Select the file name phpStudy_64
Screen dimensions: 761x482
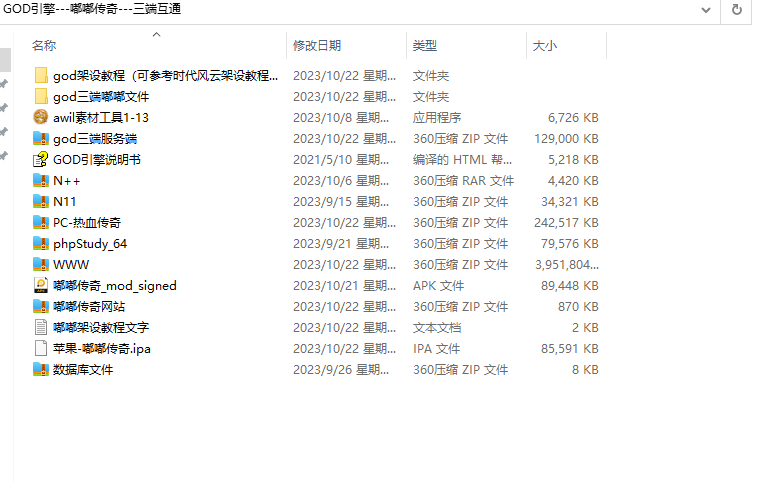tap(90, 244)
